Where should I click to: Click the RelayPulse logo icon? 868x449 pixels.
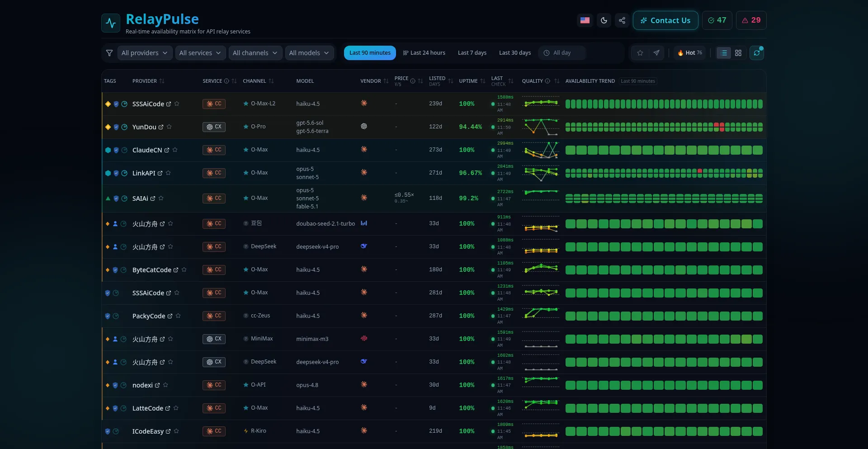coord(111,23)
